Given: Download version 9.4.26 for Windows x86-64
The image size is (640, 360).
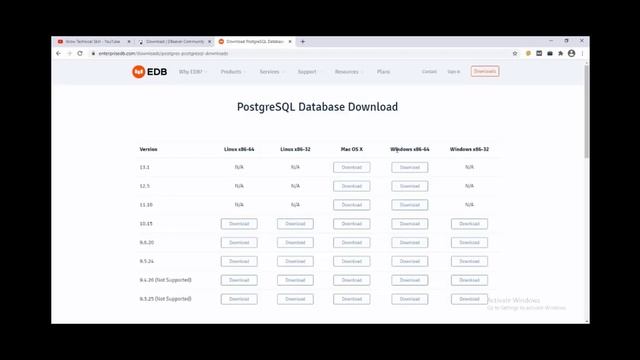Looking at the screenshot, I should (x=409, y=280).
